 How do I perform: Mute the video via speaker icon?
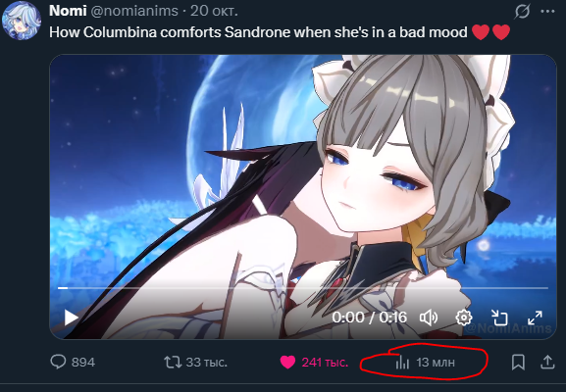click(429, 318)
